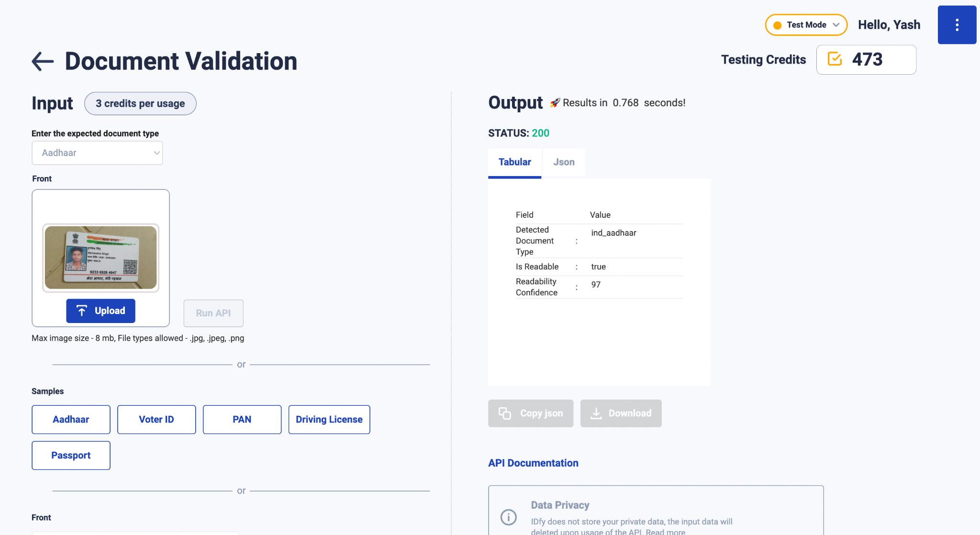Click the Run API button
This screenshot has height=535, width=980.
click(213, 313)
